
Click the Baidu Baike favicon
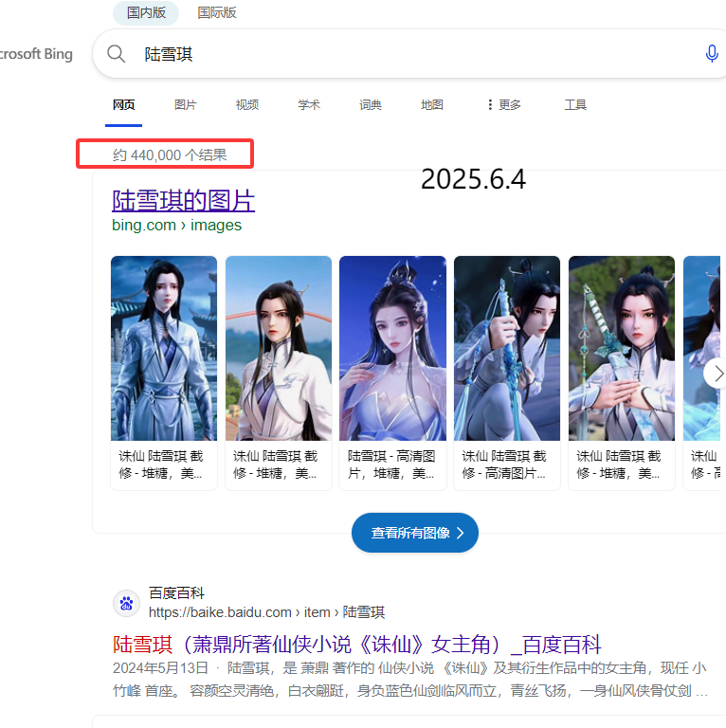coord(126,604)
